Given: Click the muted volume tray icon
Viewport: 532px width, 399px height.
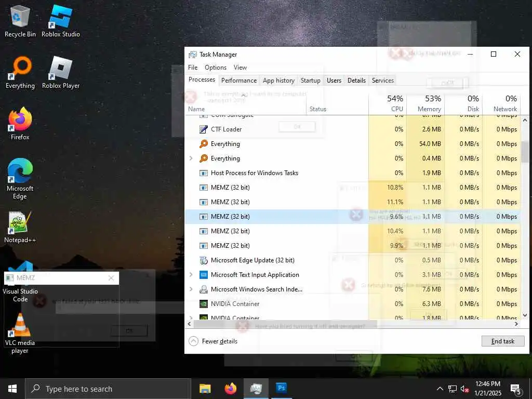Looking at the screenshot, I should pos(465,389).
